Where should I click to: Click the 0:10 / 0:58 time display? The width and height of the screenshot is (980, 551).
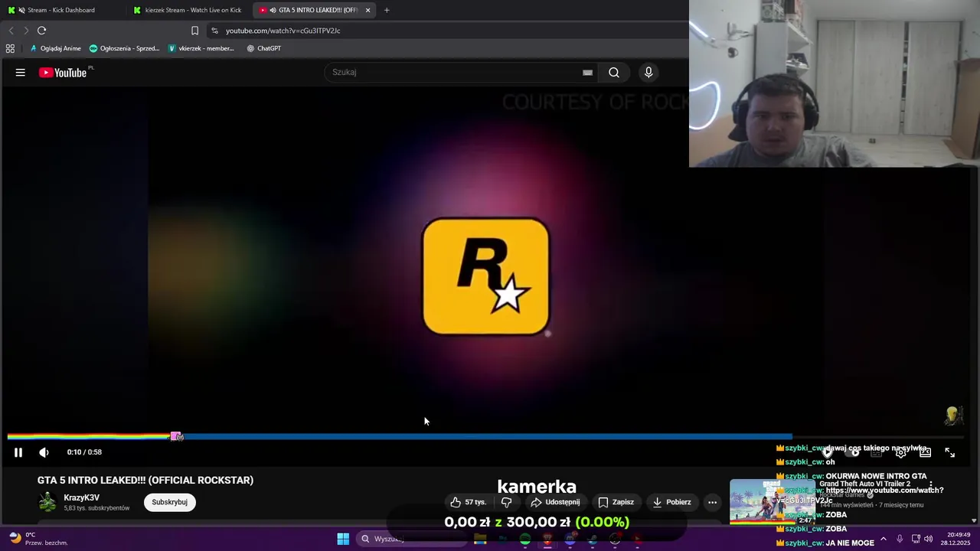(x=84, y=452)
